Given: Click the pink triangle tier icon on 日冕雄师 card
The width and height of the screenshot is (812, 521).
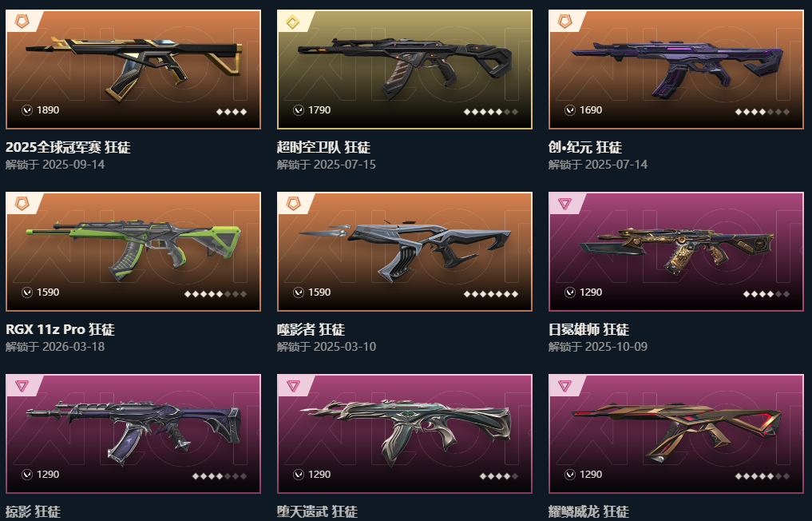Looking at the screenshot, I should coord(564,204).
